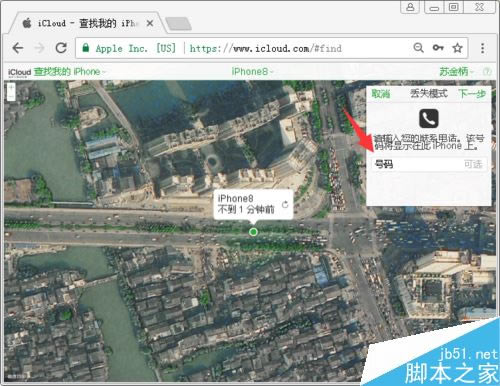Zoom out the map with minus button

[x=11, y=96]
